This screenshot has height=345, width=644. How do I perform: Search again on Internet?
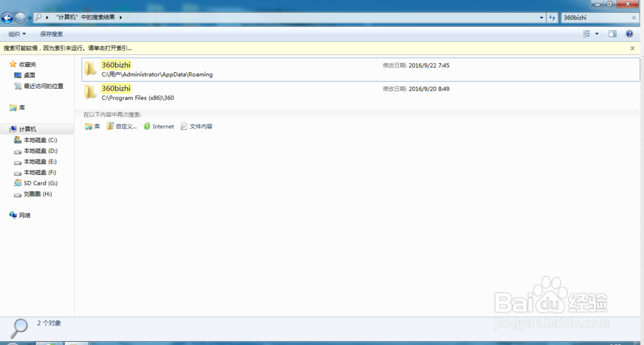(159, 127)
